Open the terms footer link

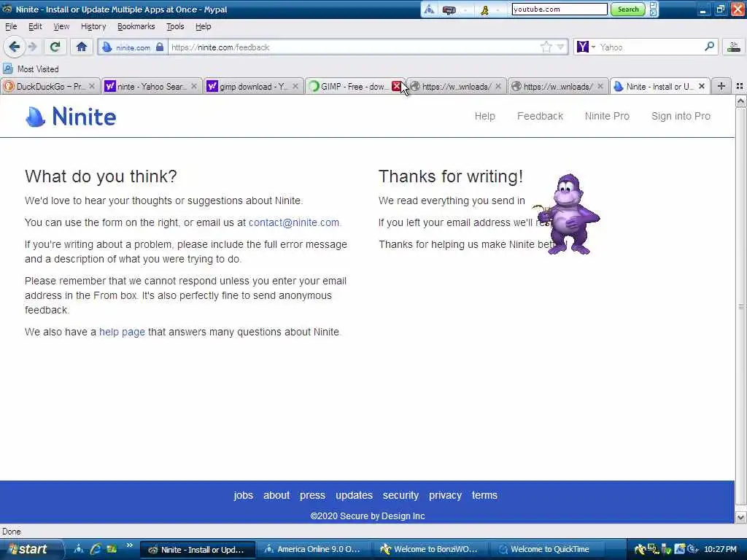pos(484,495)
